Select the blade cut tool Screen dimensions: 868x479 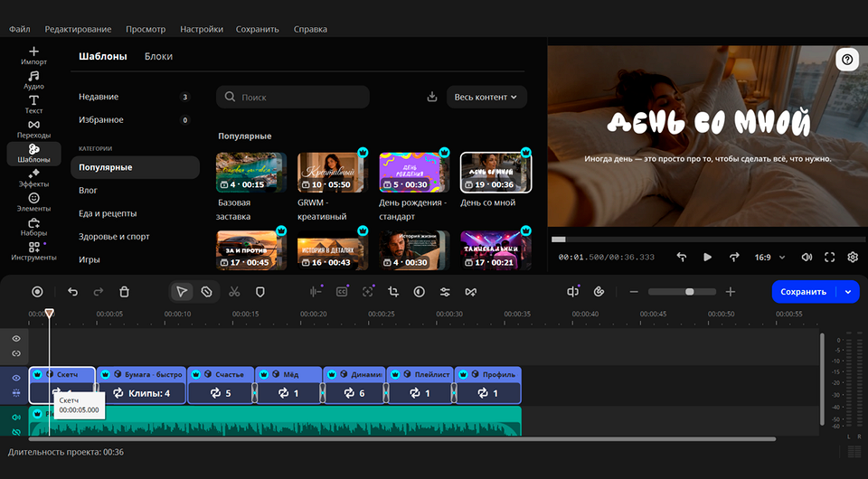pos(206,292)
